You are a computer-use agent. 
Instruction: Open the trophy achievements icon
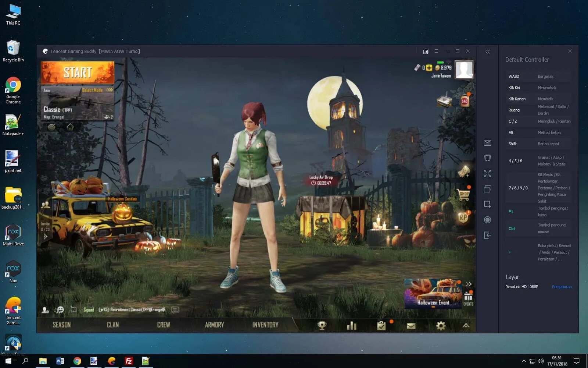tap(322, 325)
